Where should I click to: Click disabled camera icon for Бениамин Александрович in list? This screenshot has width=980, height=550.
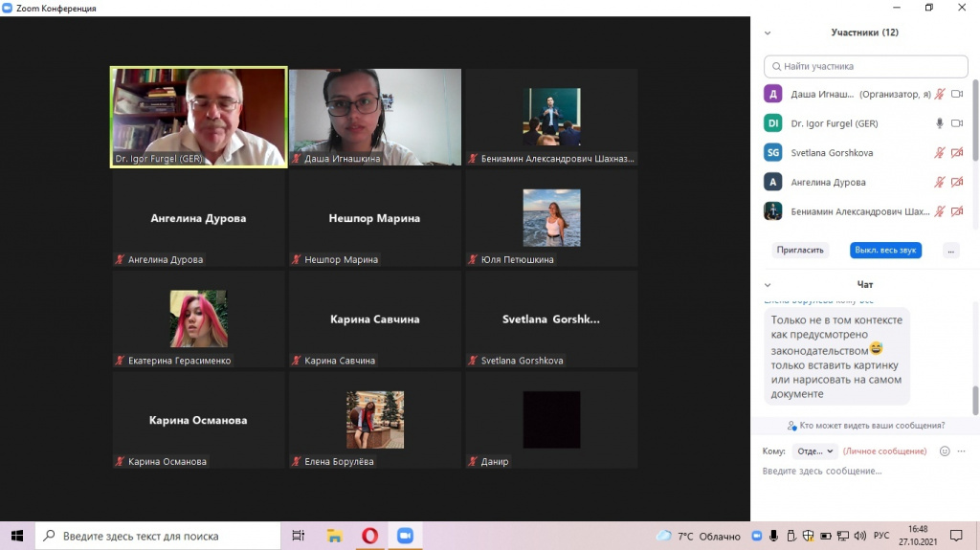tap(957, 212)
